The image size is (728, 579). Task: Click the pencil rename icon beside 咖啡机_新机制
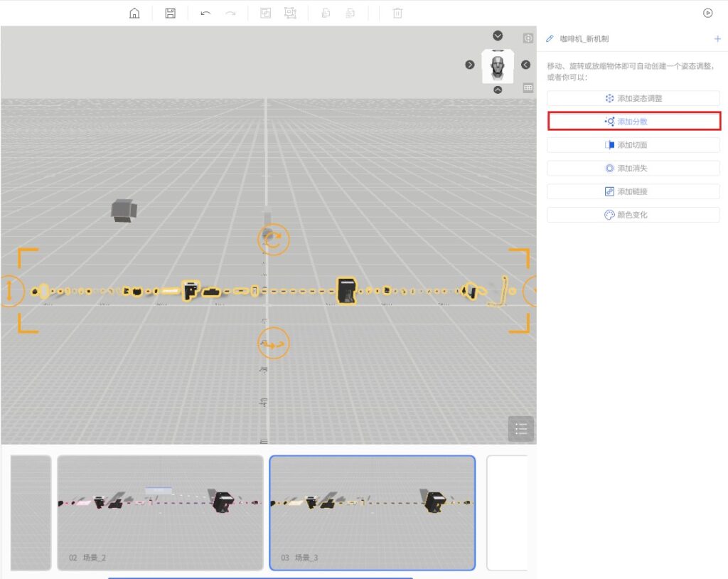[x=550, y=39]
